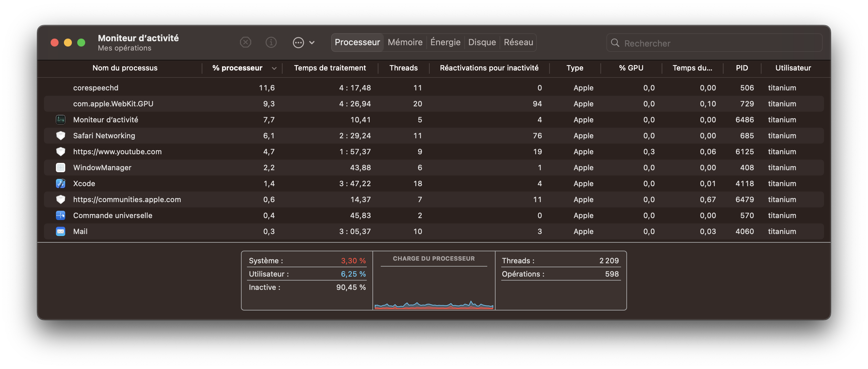
Task: Click the Safari Networking shield icon
Action: 61,136
